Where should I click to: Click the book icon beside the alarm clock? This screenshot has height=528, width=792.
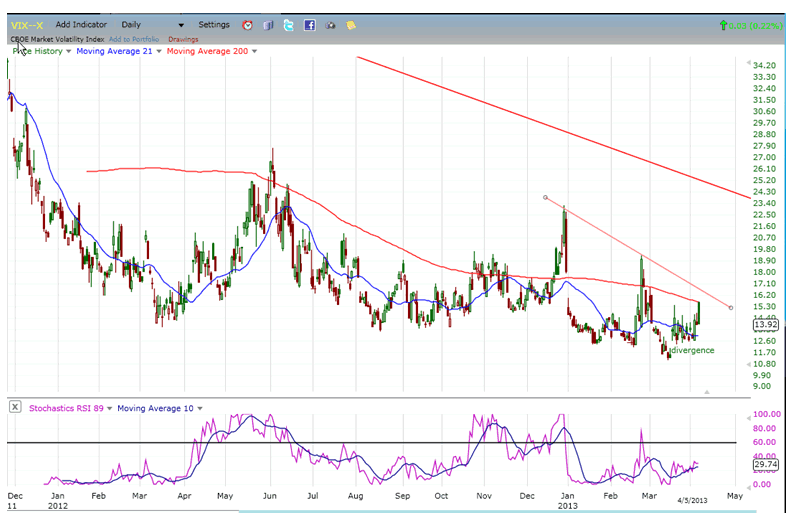268,24
